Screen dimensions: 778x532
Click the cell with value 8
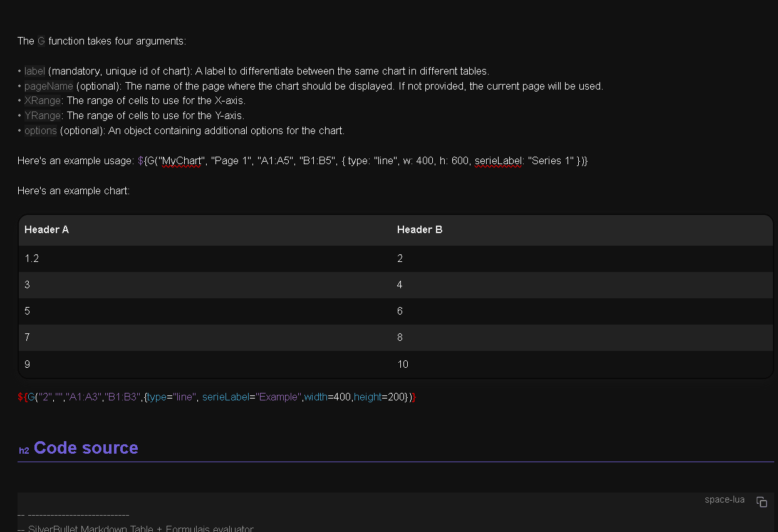pos(400,338)
